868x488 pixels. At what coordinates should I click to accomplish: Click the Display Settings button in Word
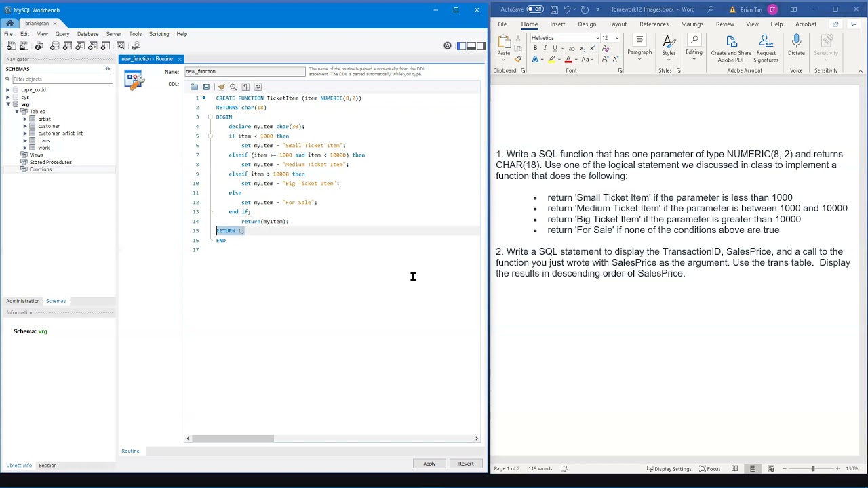669,468
